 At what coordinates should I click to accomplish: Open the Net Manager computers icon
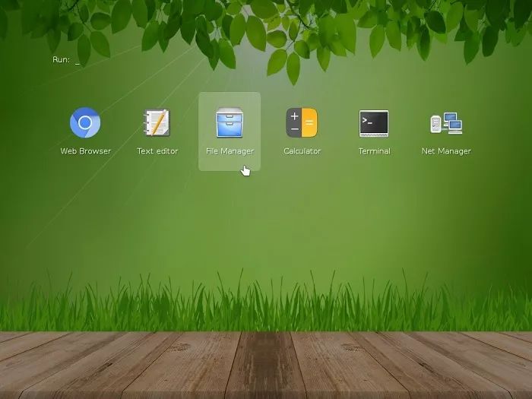[x=446, y=123]
